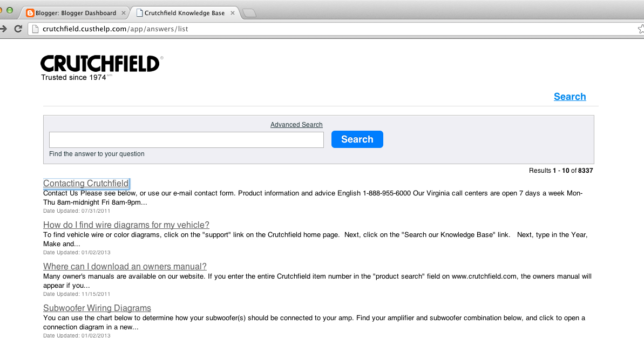644x338 pixels.
Task: Open the Contacting Crutchfield article
Action: (x=86, y=183)
